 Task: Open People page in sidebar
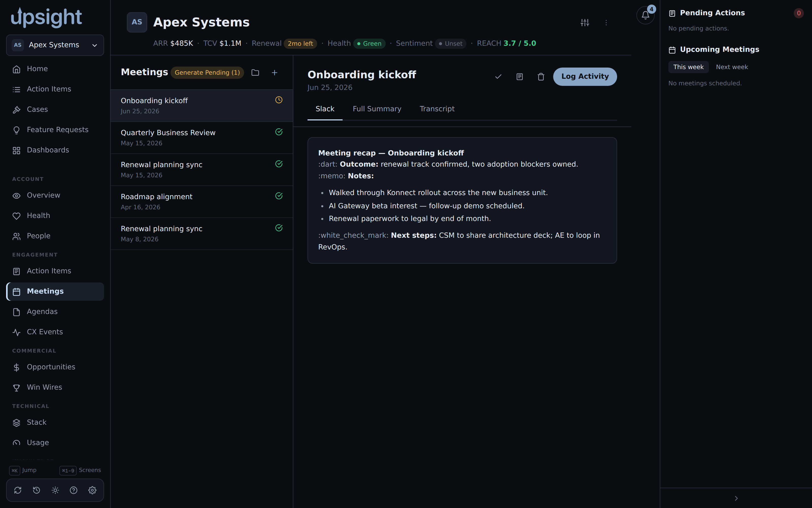coord(55,236)
